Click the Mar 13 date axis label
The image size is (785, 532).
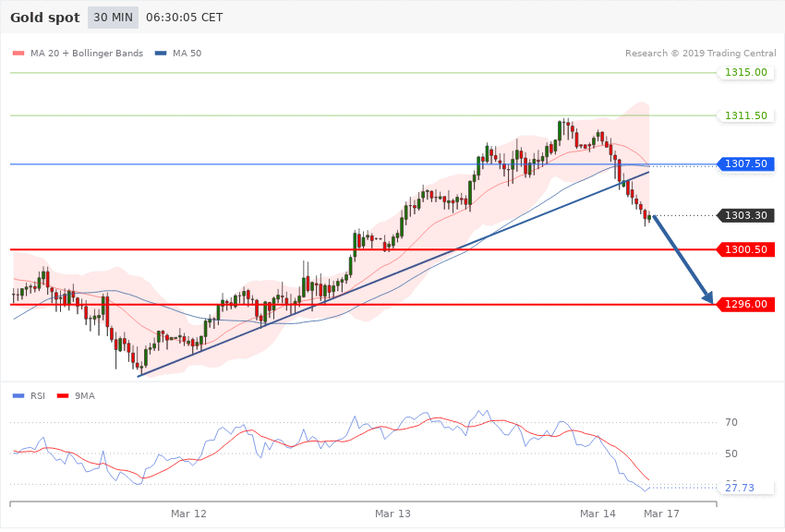click(392, 514)
